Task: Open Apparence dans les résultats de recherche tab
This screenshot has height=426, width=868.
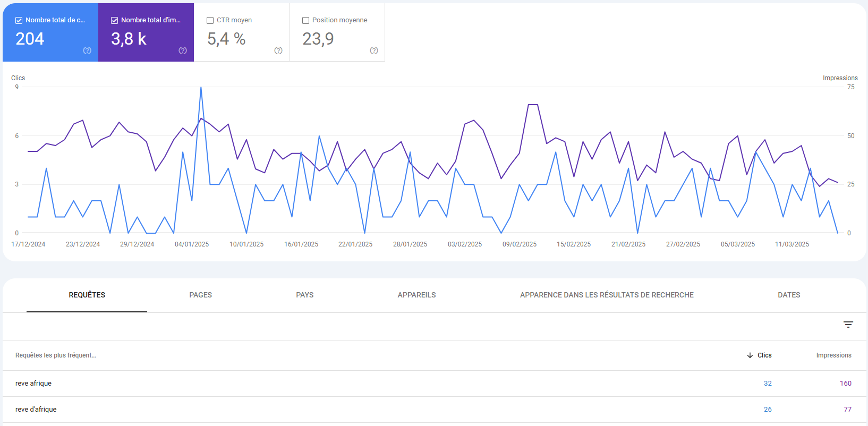Action: 607,295
